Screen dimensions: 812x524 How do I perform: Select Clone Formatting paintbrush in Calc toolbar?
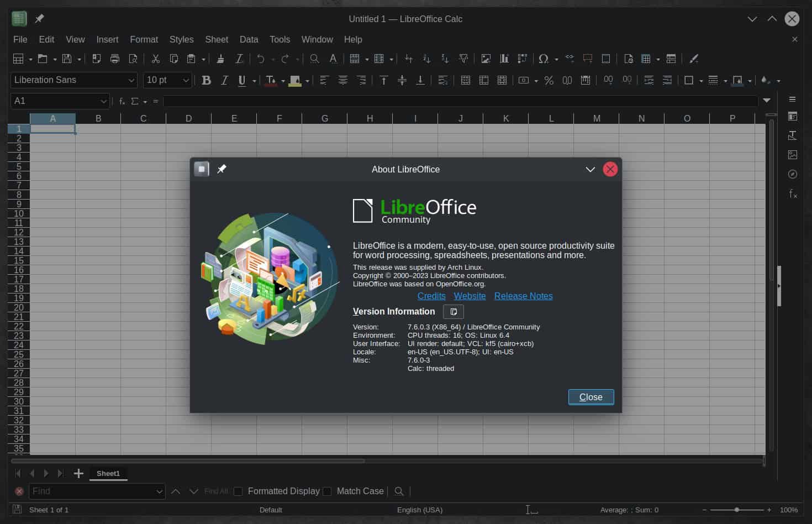tap(220, 59)
